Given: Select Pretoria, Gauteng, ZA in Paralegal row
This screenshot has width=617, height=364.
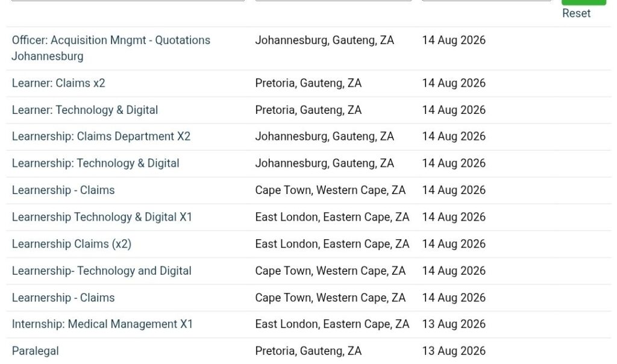Looking at the screenshot, I should pyautogui.click(x=308, y=351).
